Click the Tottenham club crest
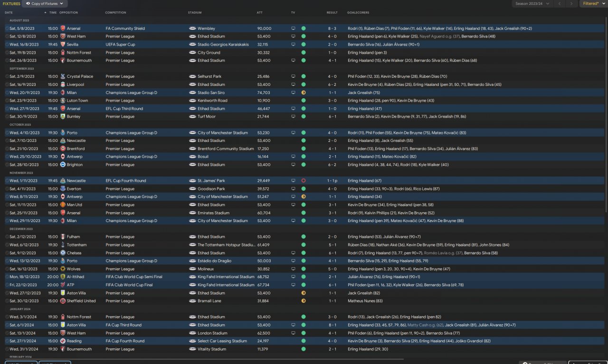The image size is (608, 364). coord(63,245)
